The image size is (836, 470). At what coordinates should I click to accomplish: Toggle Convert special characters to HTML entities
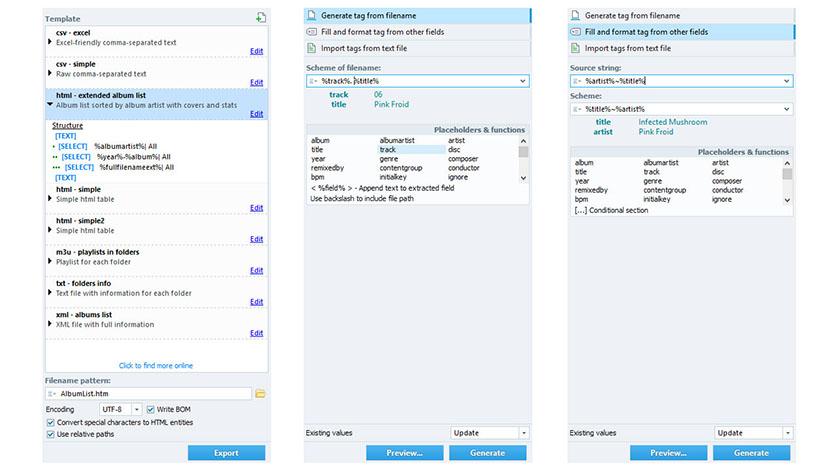(51, 422)
